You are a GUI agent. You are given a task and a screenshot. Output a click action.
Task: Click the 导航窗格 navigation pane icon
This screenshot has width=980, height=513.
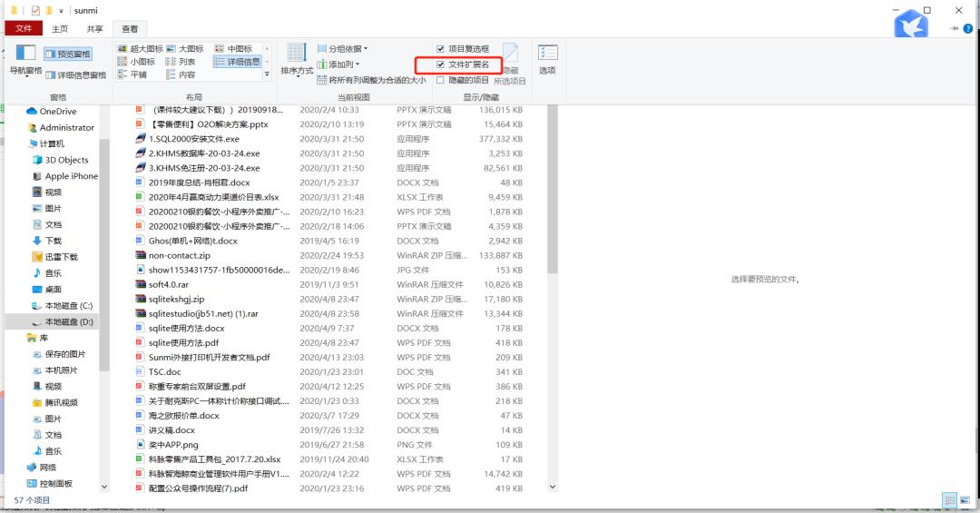25,54
